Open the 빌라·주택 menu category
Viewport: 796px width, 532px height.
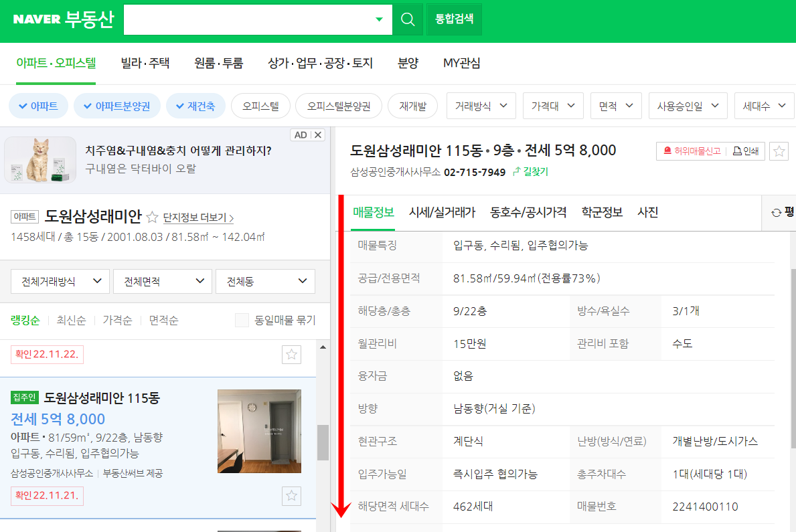[x=145, y=63]
